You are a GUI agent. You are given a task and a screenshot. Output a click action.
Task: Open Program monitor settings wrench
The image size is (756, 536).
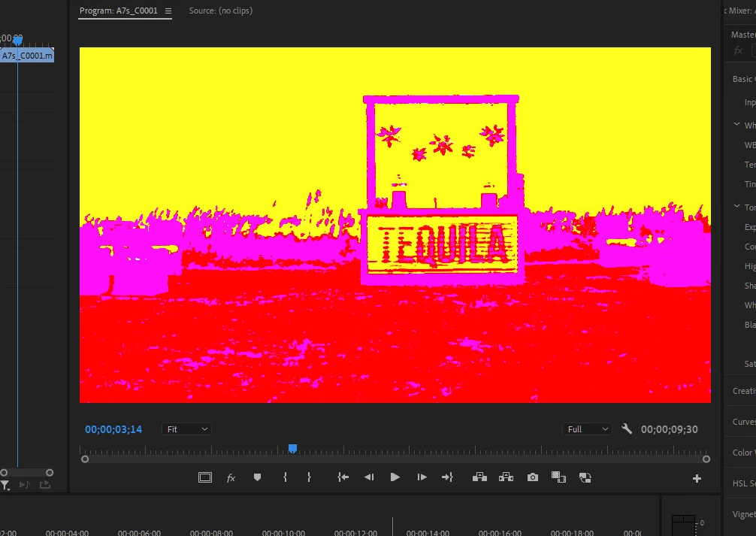[x=626, y=428]
